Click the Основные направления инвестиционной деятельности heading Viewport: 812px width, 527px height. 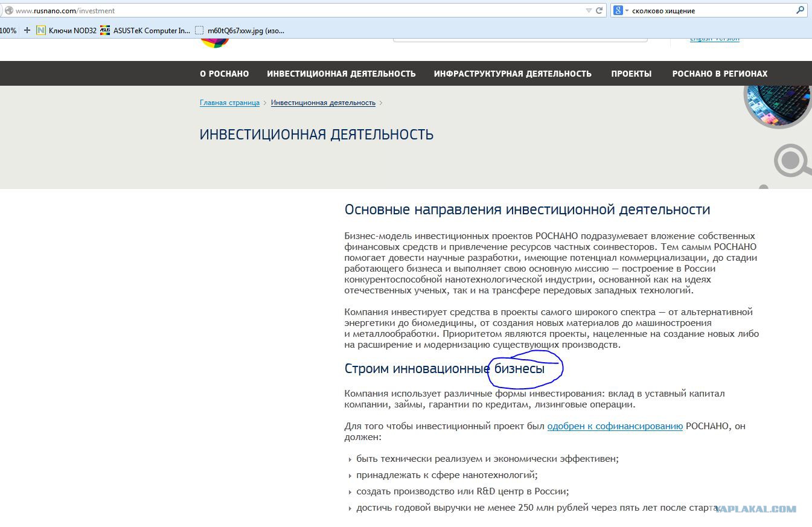click(x=527, y=209)
